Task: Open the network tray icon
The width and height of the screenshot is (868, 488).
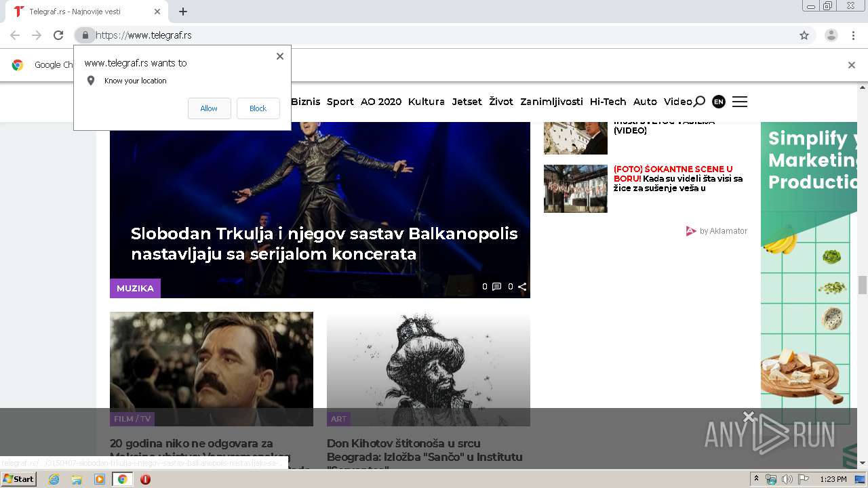Action: tap(771, 479)
